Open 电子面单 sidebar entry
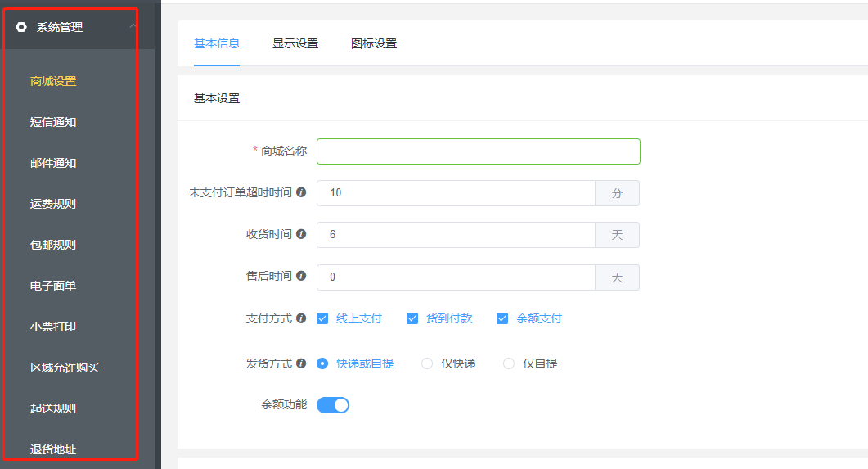 tap(53, 286)
